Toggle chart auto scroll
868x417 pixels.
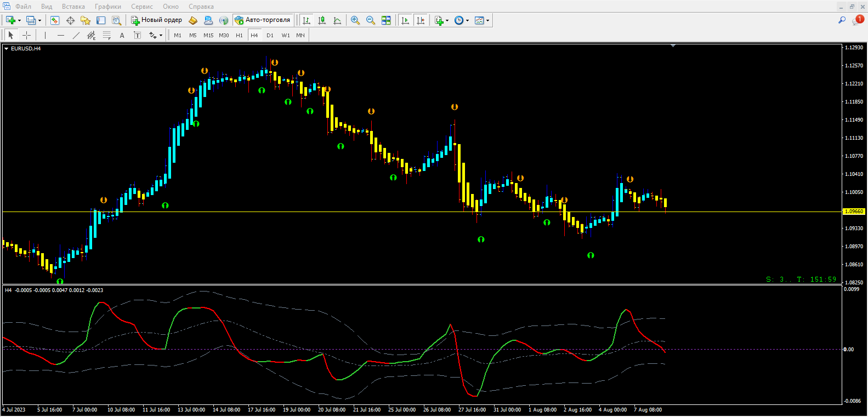point(405,20)
